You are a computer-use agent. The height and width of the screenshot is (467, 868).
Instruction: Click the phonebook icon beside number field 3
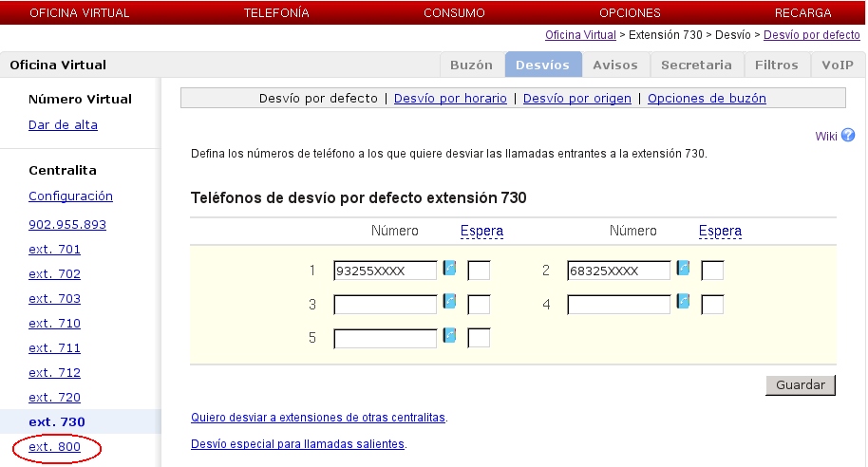pos(450,302)
